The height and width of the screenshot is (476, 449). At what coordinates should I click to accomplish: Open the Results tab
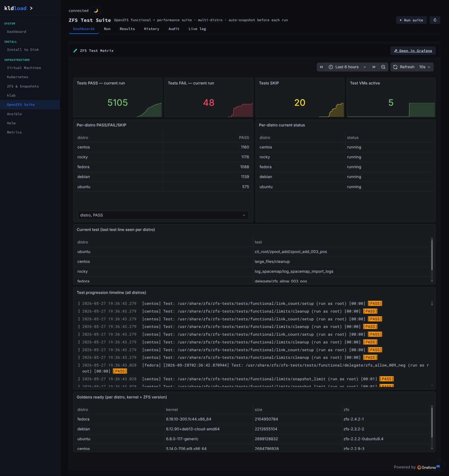[x=127, y=29]
